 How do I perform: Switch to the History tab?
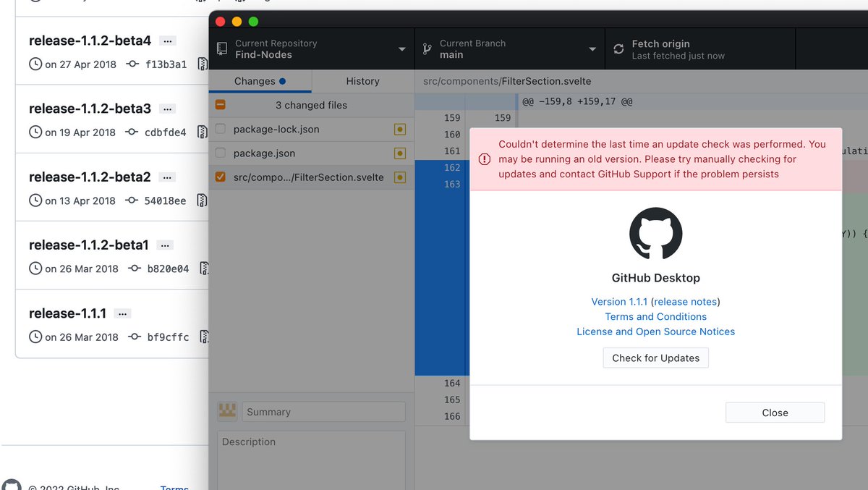(362, 81)
